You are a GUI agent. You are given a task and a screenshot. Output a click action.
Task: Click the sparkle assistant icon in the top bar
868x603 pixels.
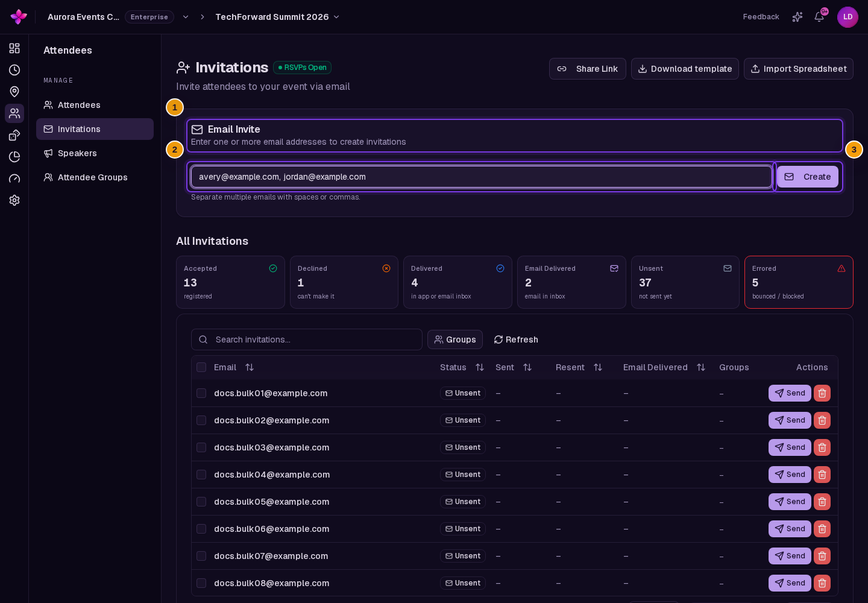point(797,17)
